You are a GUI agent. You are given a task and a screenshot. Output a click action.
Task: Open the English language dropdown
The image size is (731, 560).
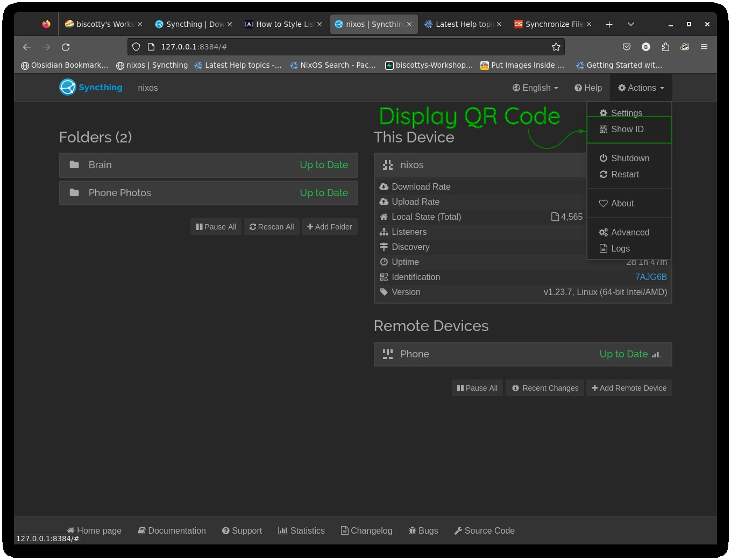(535, 88)
